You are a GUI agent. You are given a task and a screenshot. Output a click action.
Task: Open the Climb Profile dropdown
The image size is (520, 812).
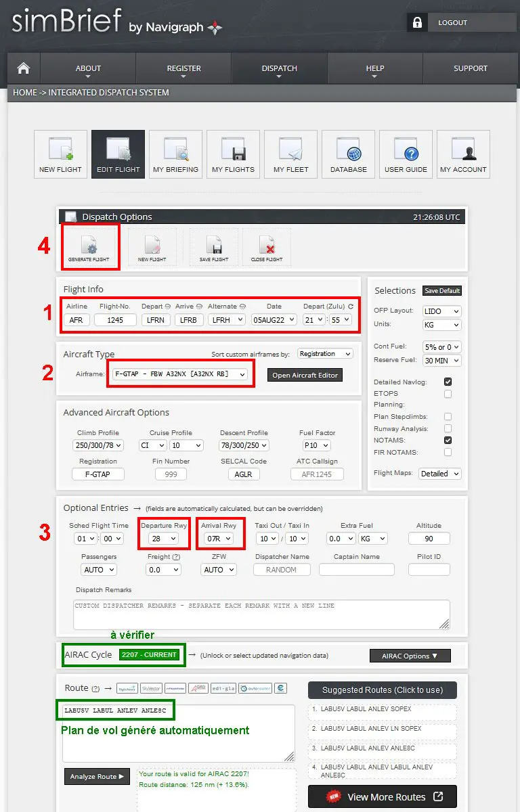click(x=97, y=445)
